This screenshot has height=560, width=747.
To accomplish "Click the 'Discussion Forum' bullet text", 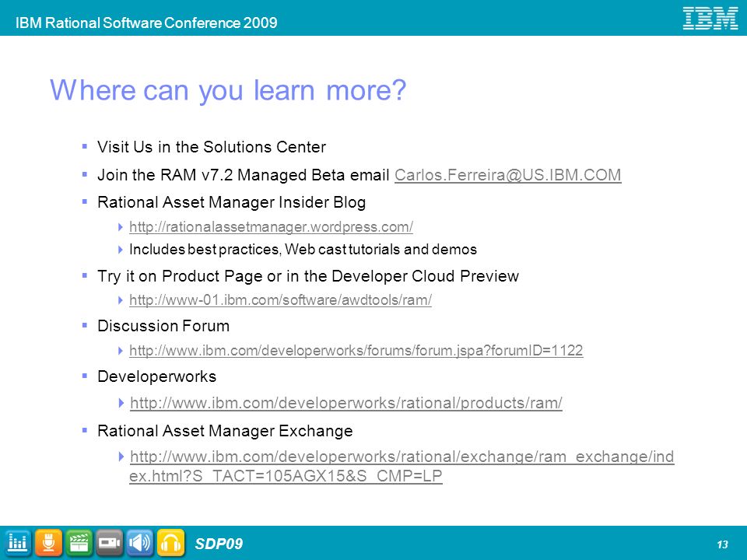I will pos(163,326).
